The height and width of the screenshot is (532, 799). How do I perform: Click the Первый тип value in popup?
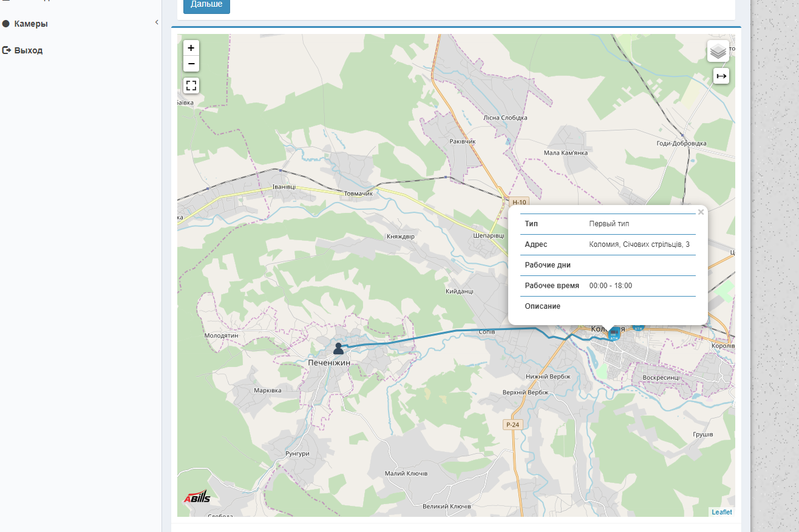(609, 224)
